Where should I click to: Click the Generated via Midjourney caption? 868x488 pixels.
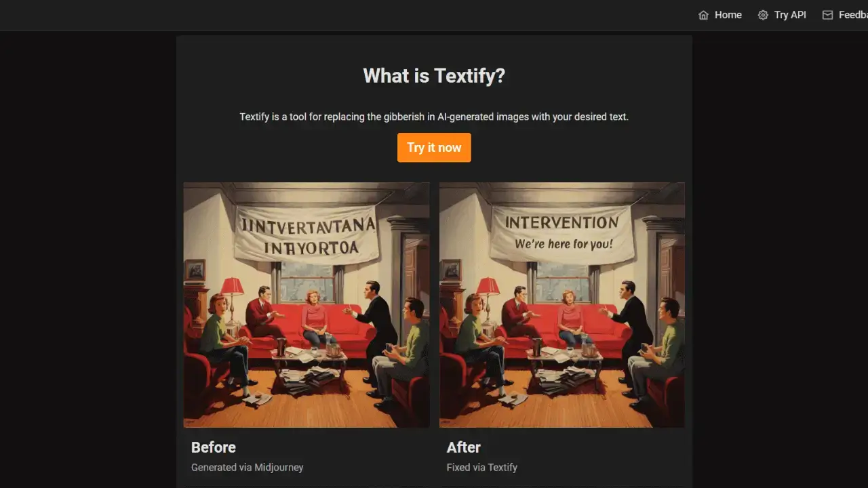point(248,467)
